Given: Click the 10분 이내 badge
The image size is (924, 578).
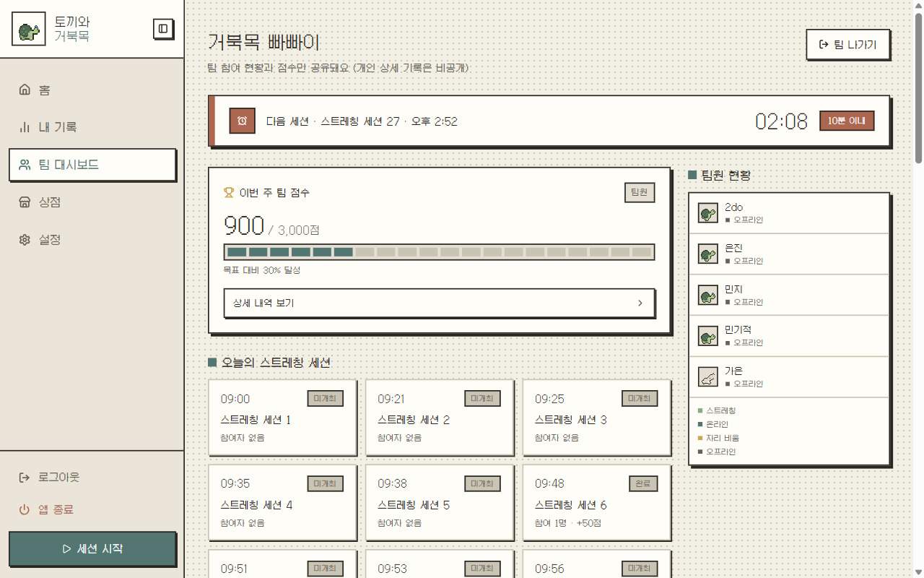Looking at the screenshot, I should pyautogui.click(x=847, y=121).
